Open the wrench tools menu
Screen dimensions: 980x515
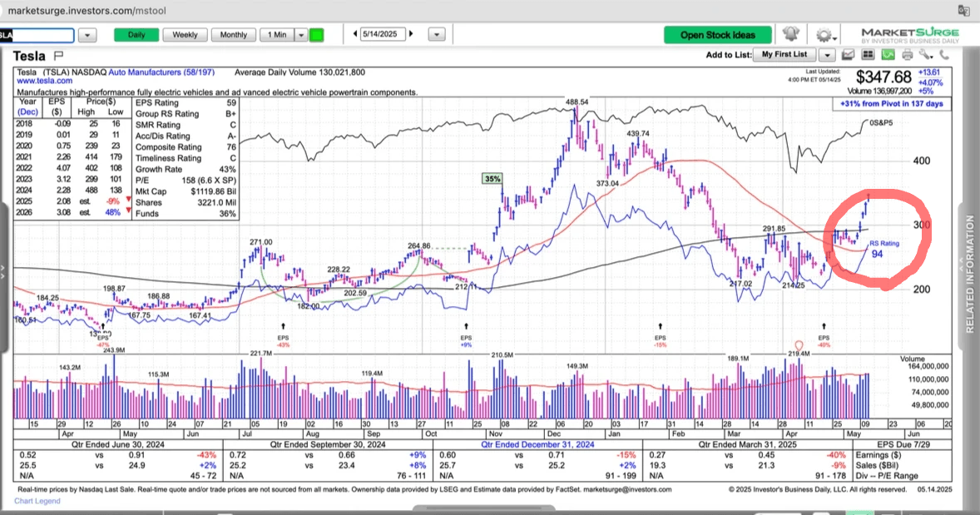click(926, 55)
